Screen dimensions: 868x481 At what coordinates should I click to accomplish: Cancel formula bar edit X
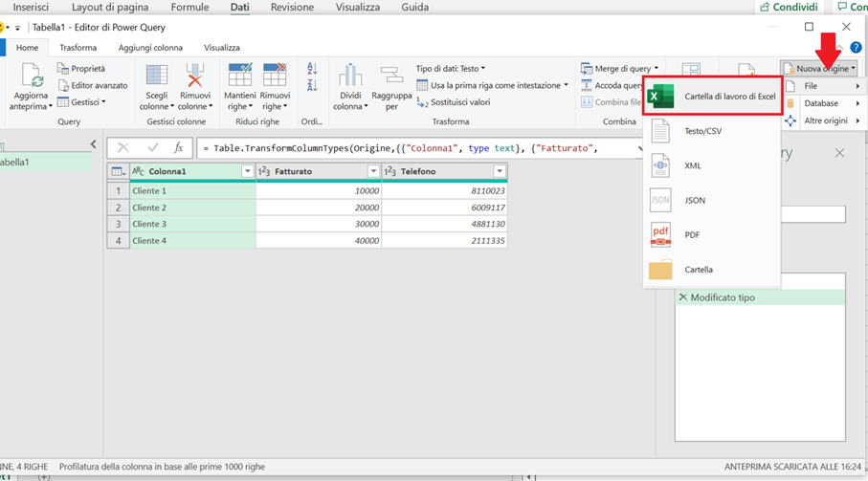(x=122, y=147)
